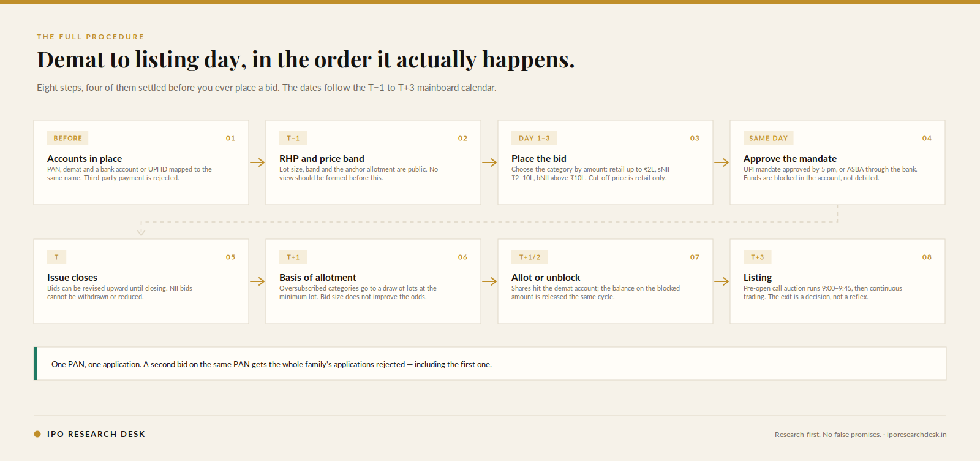Click the T+1/2 tag
The width and height of the screenshot is (980, 461).
[530, 257]
